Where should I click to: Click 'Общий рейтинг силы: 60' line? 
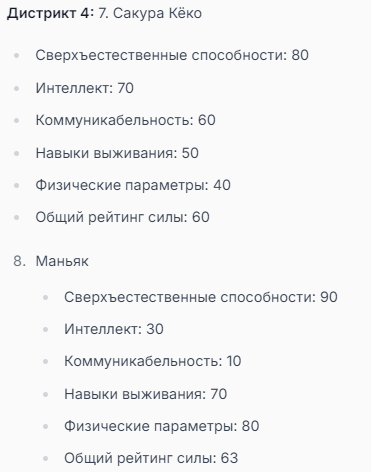(x=122, y=217)
